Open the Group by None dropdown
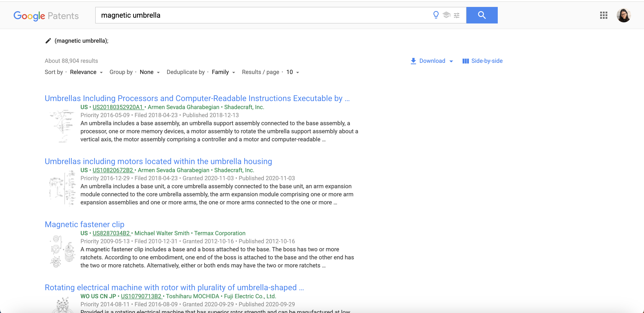 coord(150,72)
